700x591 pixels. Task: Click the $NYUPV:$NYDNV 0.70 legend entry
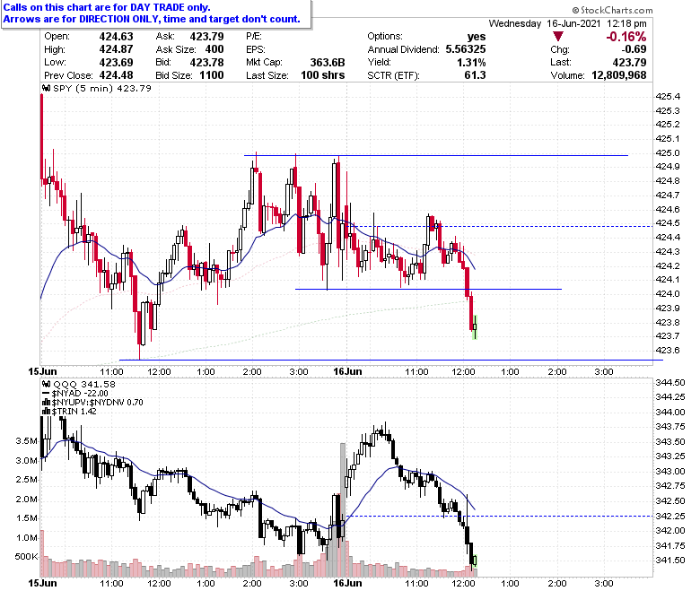pos(92,403)
